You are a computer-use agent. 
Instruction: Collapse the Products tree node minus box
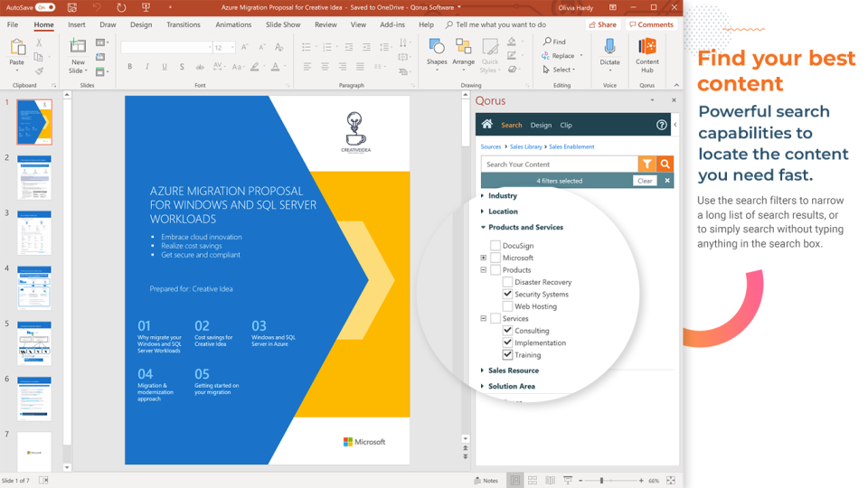click(483, 269)
